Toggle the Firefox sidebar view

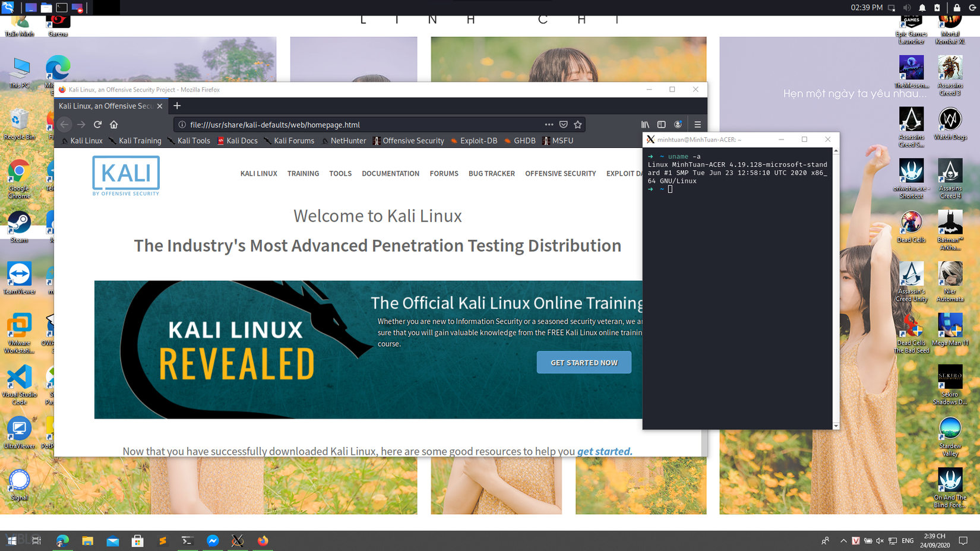[662, 125]
